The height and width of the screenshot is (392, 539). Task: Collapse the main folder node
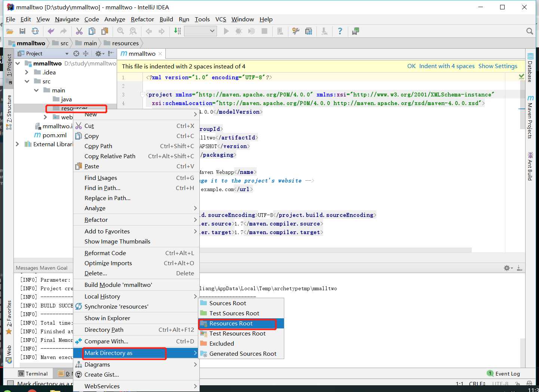click(36, 90)
